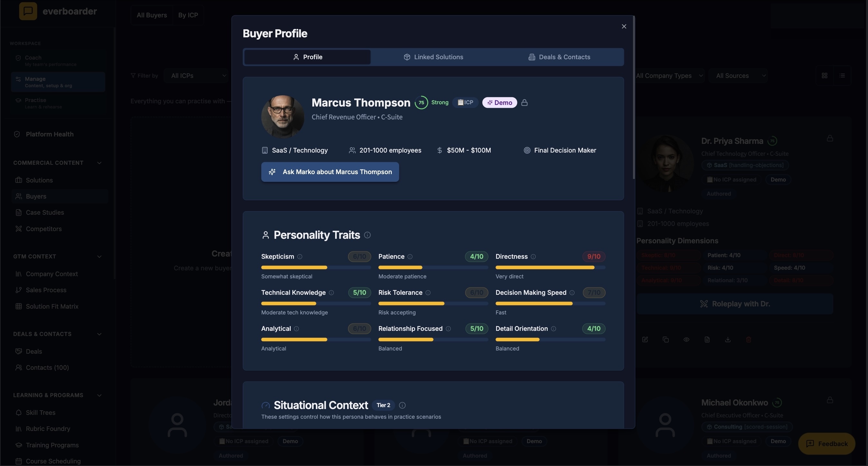This screenshot has height=466, width=868.
Task: Open the Deals & Contacts tab
Action: click(559, 57)
